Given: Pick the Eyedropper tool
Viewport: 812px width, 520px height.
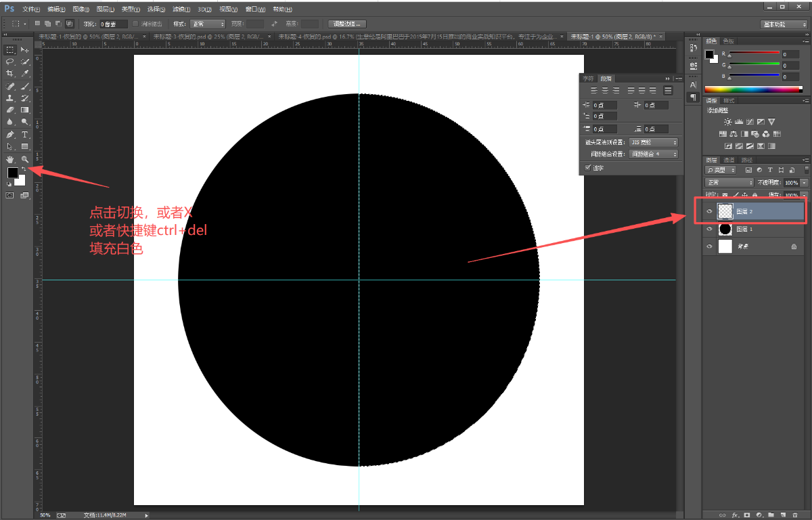Looking at the screenshot, I should (x=24, y=73).
